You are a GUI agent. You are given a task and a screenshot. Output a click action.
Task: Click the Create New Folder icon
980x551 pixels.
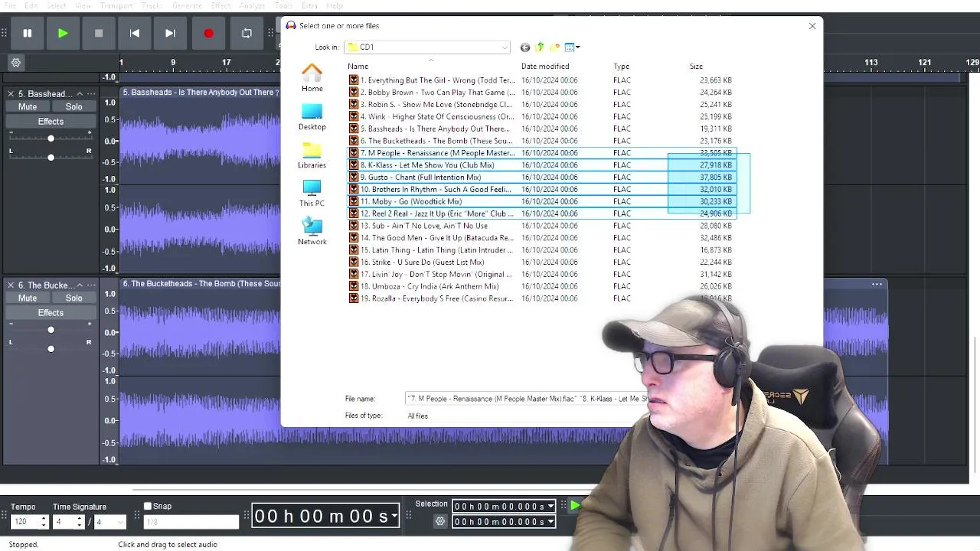tap(554, 47)
